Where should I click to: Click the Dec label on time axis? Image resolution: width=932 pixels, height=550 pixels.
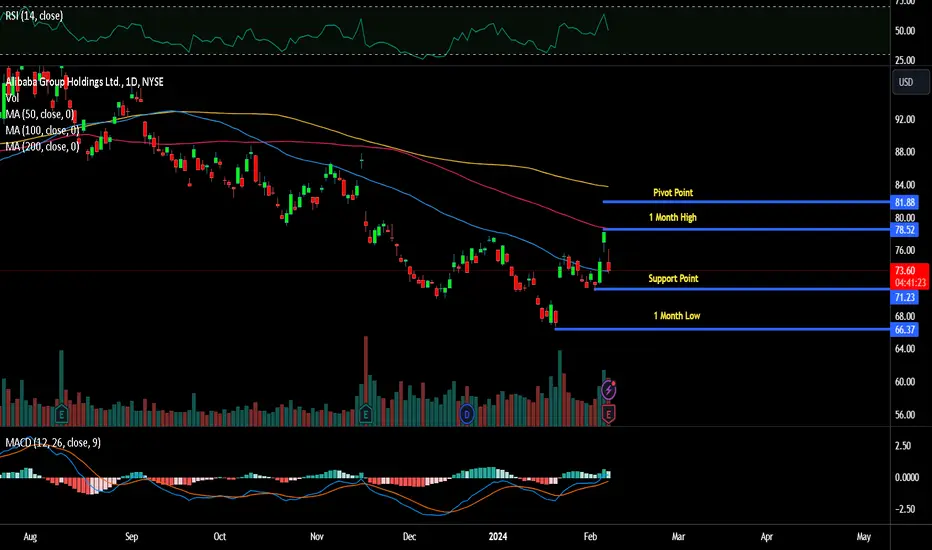(410, 536)
